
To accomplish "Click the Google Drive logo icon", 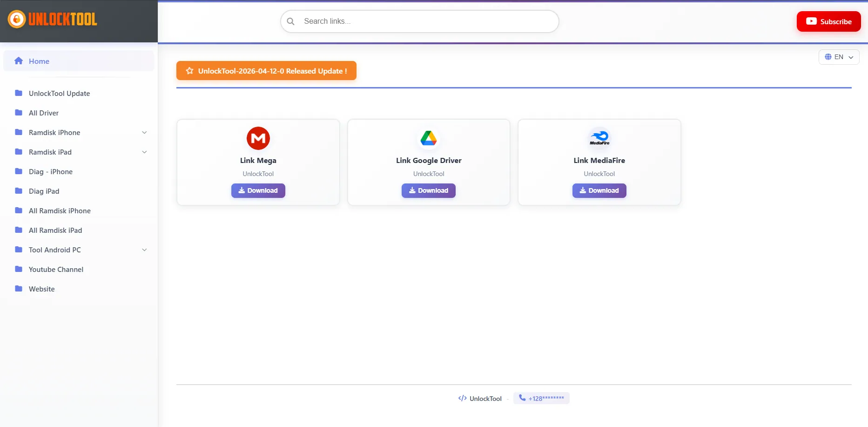I will pos(429,138).
